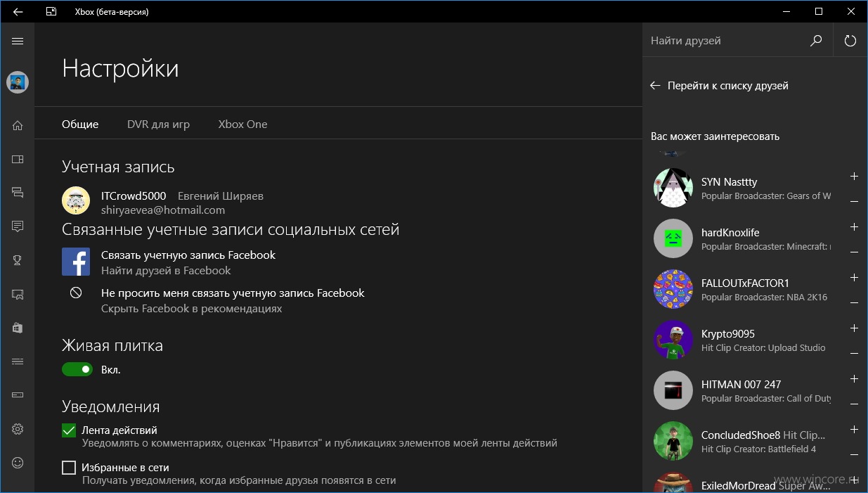Open Feedback smiley icon
The height and width of the screenshot is (493, 868).
18,463
